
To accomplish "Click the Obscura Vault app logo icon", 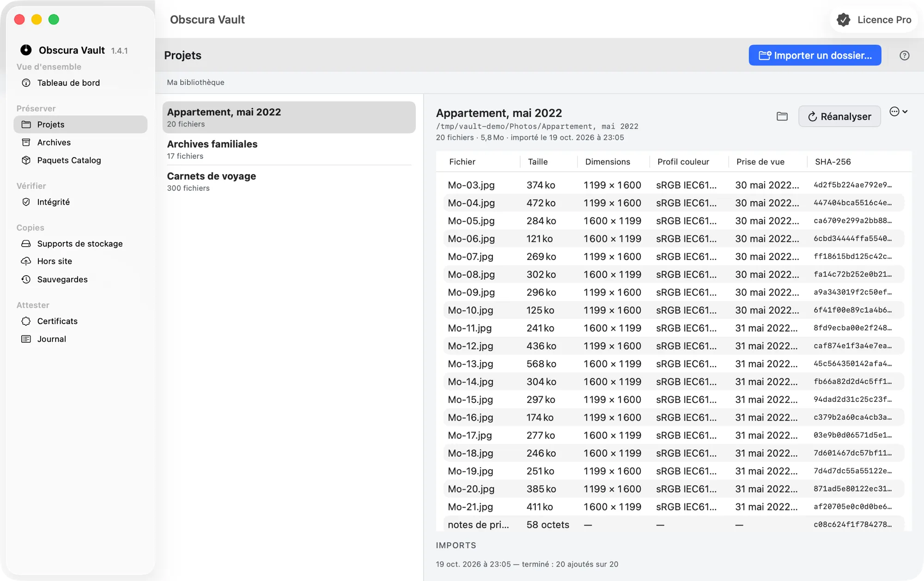I will (26, 50).
